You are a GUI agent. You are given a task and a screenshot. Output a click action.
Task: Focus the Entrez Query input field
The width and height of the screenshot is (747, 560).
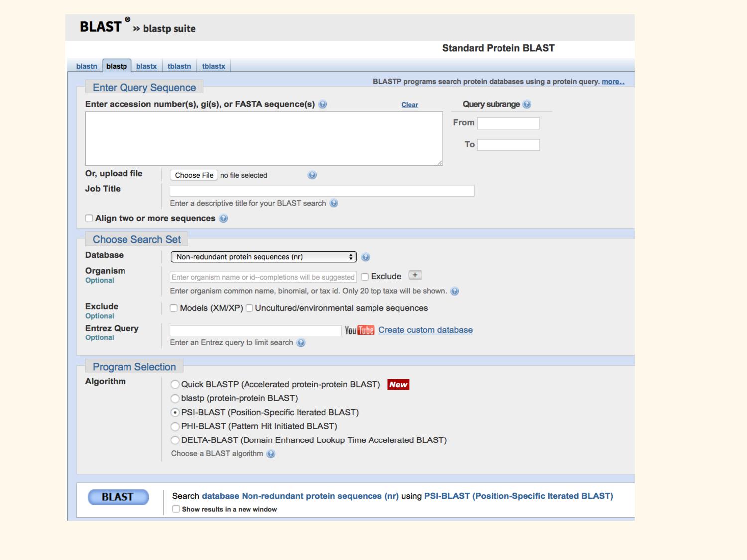click(x=255, y=330)
